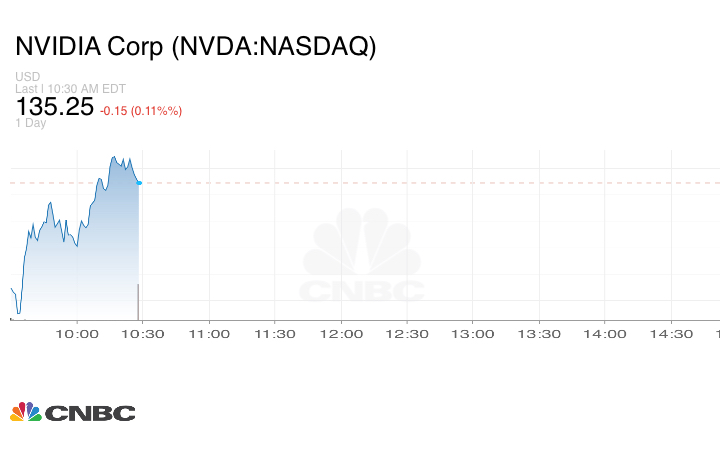Viewport: 720px width, 450px height.
Task: Click the 12:00 time axis label
Action: pyautogui.click(x=341, y=334)
